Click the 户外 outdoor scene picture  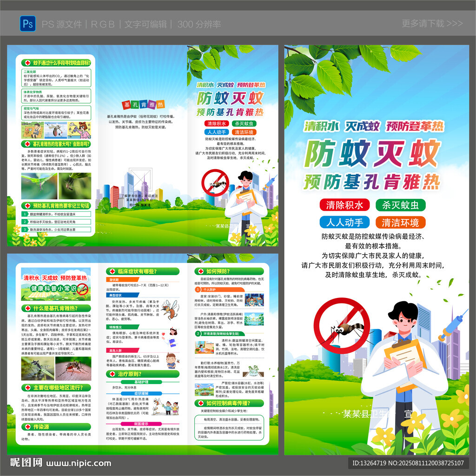pyautogui.click(x=254, y=319)
